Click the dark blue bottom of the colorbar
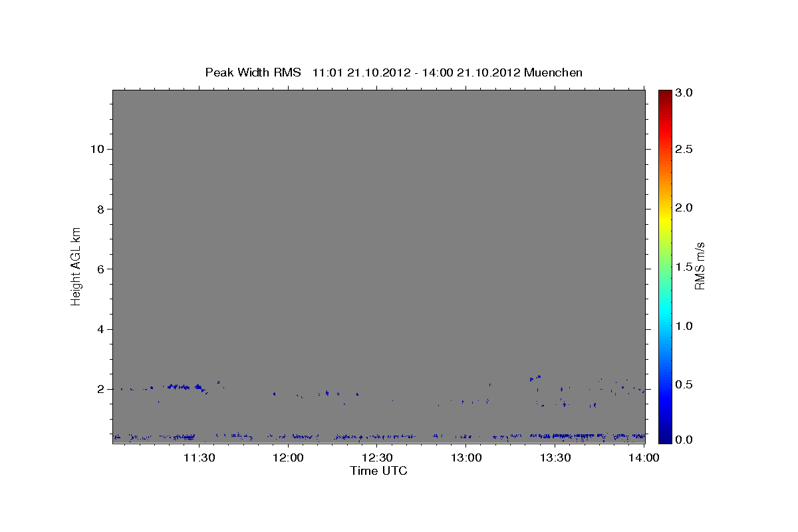The image size is (798, 532). [x=664, y=438]
